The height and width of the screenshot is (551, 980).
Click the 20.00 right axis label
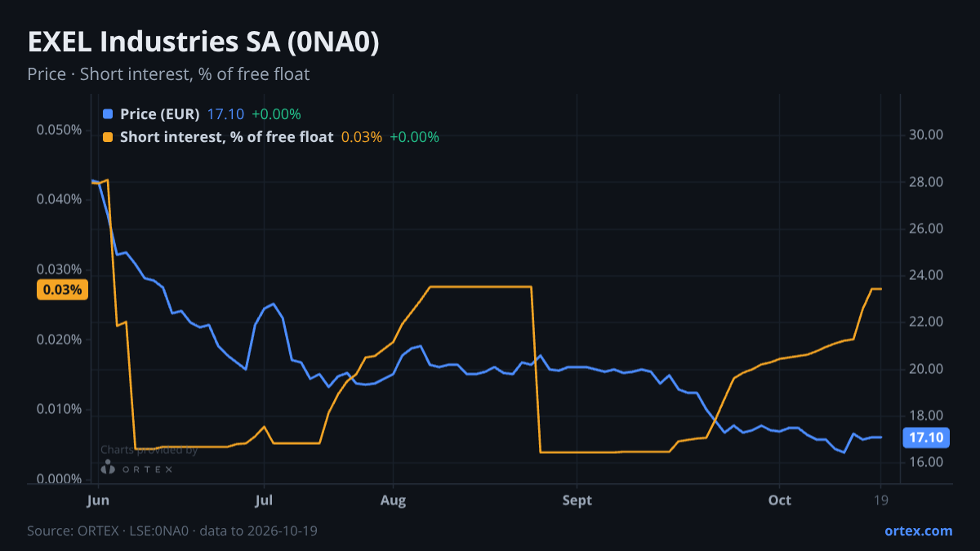[x=926, y=369]
